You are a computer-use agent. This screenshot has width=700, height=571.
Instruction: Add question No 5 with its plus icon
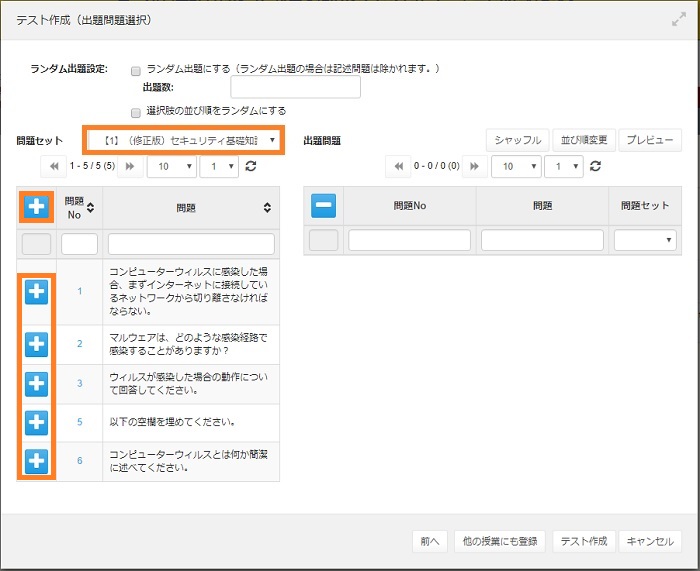[x=36, y=422]
